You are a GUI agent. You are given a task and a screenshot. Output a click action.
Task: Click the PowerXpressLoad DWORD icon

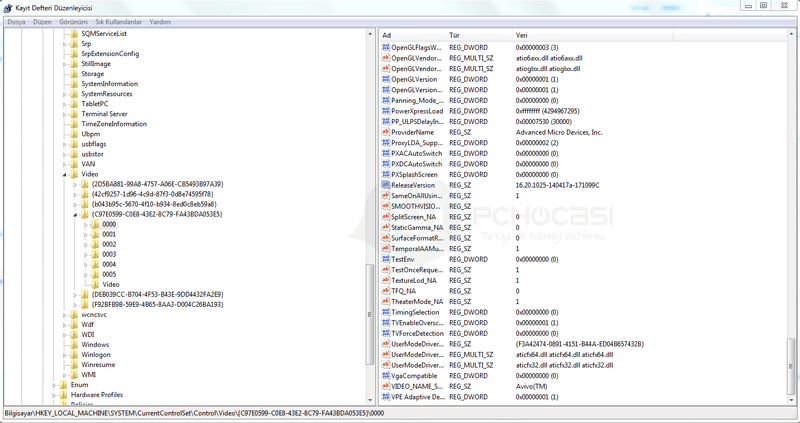pos(386,111)
